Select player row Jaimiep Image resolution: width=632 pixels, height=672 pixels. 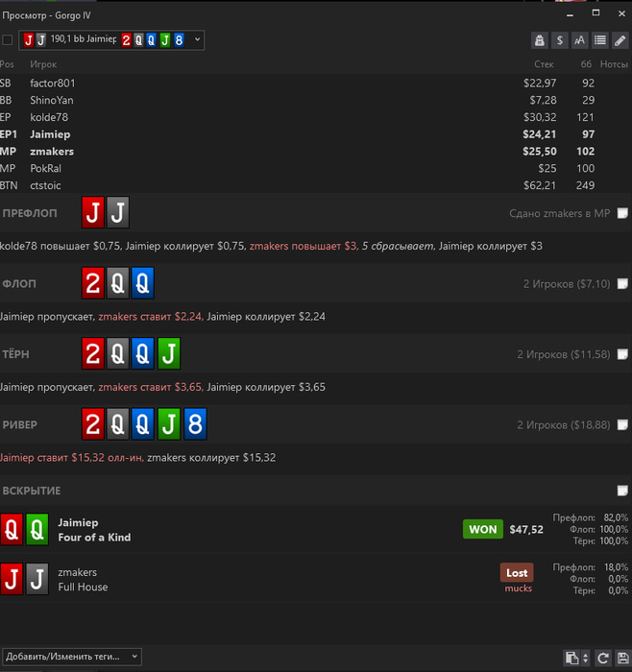[x=316, y=134]
